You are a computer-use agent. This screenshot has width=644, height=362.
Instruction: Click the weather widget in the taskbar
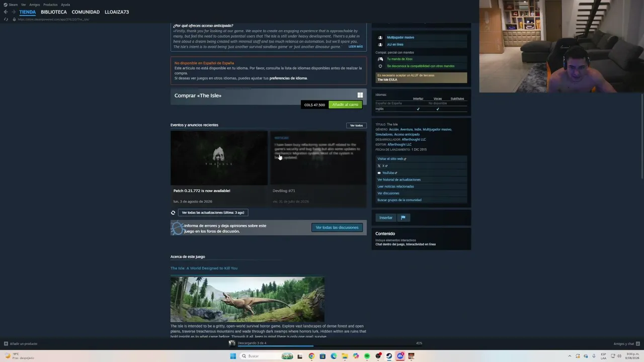20,356
